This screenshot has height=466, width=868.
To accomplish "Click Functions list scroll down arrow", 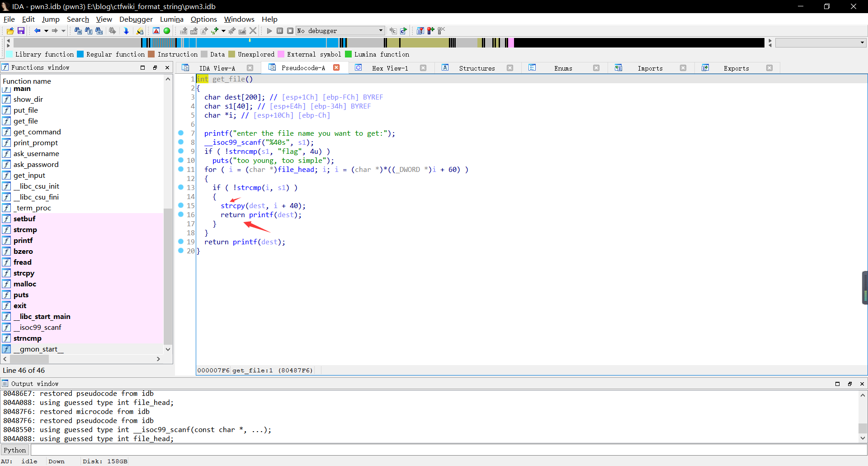I will 168,349.
